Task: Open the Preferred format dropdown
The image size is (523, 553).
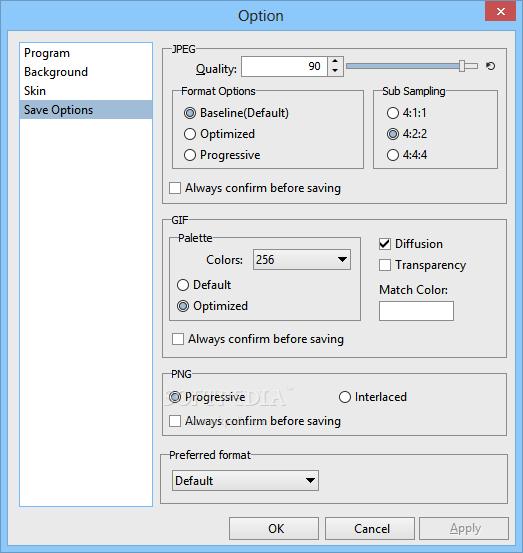Action: point(245,480)
